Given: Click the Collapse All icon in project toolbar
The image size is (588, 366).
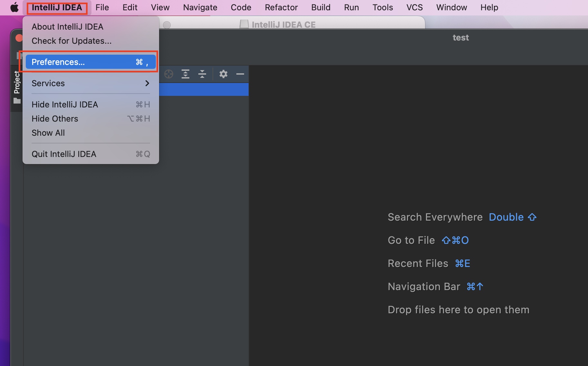Looking at the screenshot, I should click(202, 74).
